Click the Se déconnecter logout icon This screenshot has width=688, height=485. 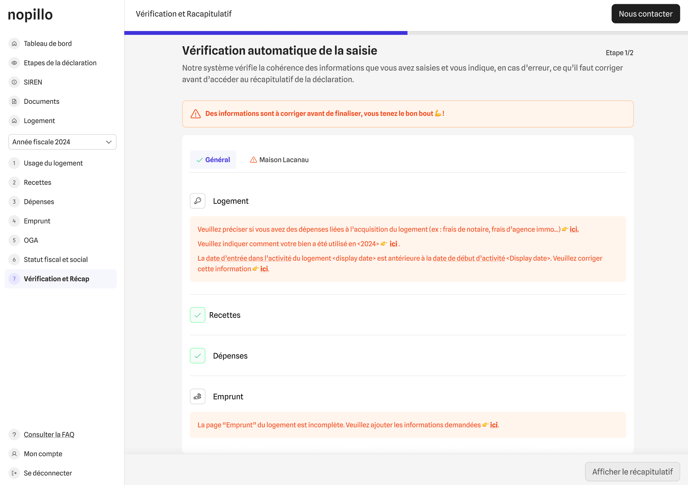point(14,473)
